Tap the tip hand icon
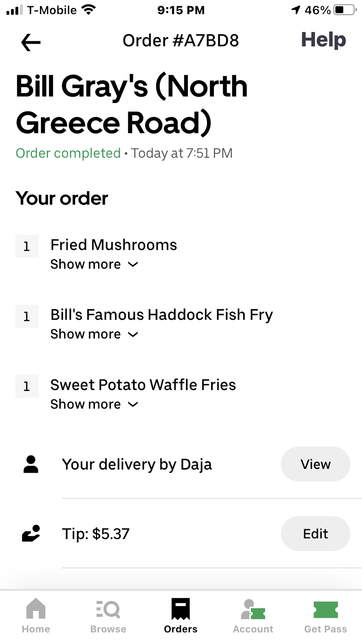The width and height of the screenshot is (362, 644). tap(31, 533)
